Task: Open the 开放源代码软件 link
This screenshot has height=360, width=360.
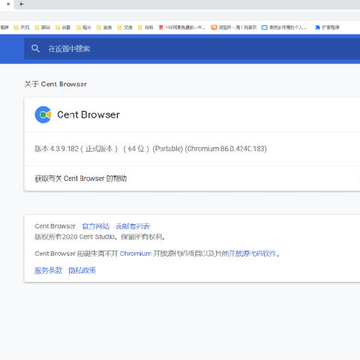Action: pos(252,254)
